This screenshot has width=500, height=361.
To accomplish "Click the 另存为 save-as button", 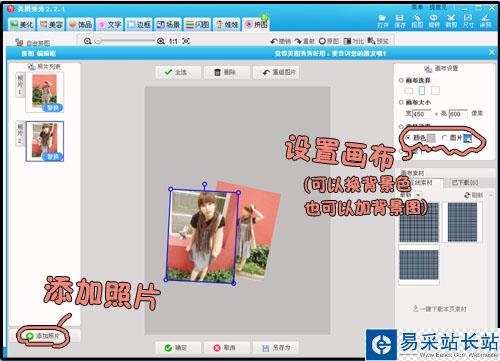I will tap(276, 348).
